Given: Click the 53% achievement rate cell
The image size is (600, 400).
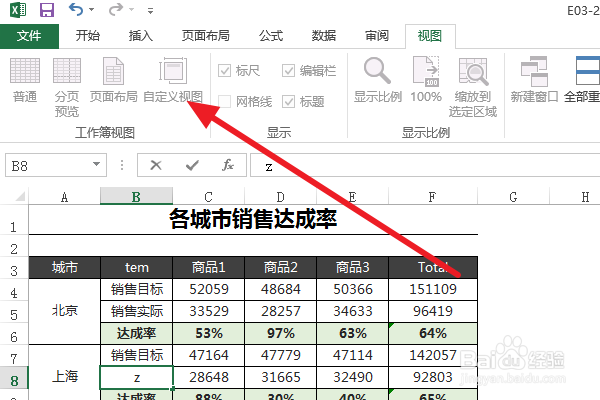Looking at the screenshot, I should coord(209,333).
